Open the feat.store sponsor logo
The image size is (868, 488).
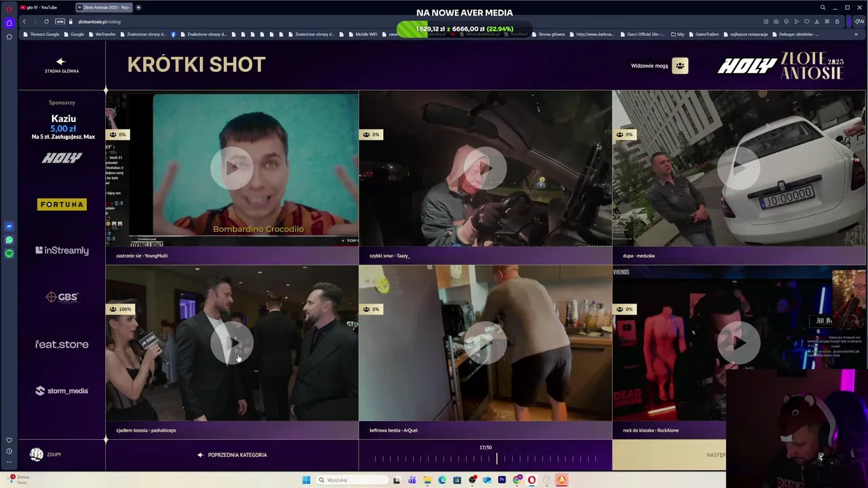coord(62,344)
